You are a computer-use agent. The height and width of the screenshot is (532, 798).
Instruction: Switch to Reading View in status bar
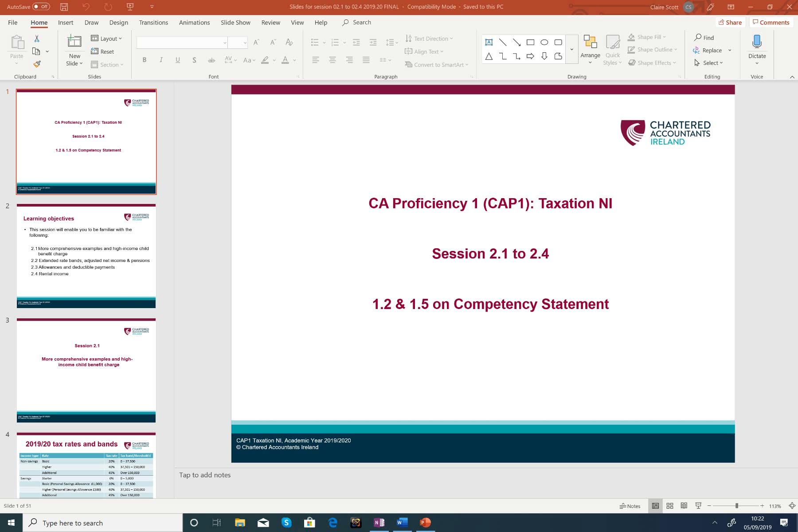click(x=684, y=506)
